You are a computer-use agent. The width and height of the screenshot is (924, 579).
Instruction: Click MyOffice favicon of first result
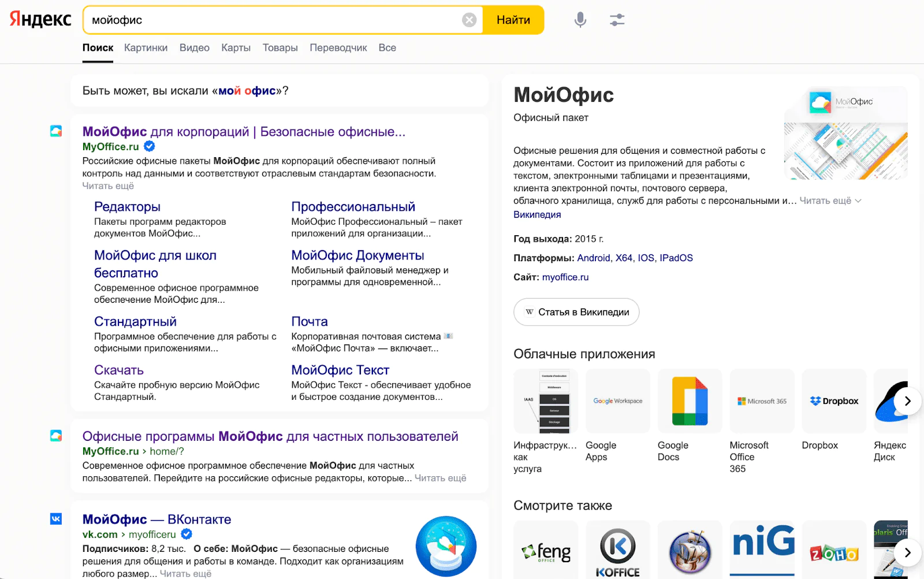(56, 131)
